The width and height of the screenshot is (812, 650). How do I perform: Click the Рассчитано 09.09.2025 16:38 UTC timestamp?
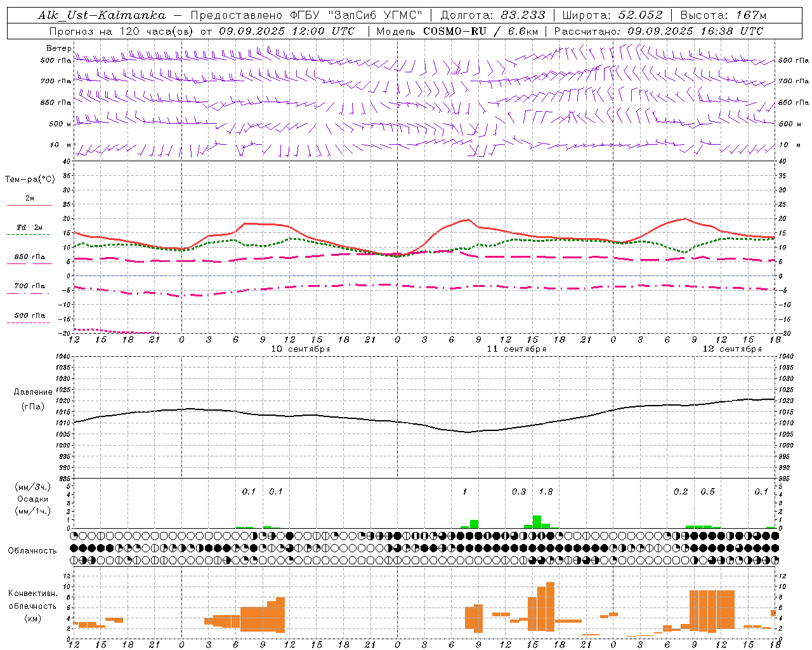coord(658,31)
